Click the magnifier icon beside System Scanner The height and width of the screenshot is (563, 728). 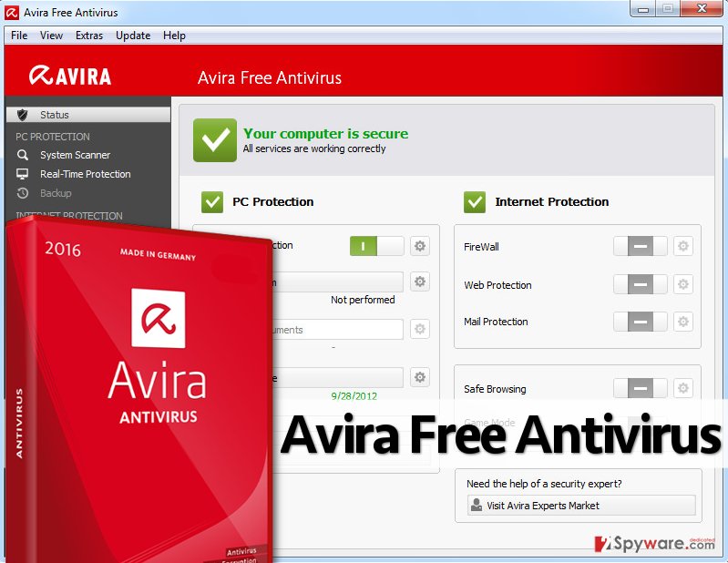(22, 155)
